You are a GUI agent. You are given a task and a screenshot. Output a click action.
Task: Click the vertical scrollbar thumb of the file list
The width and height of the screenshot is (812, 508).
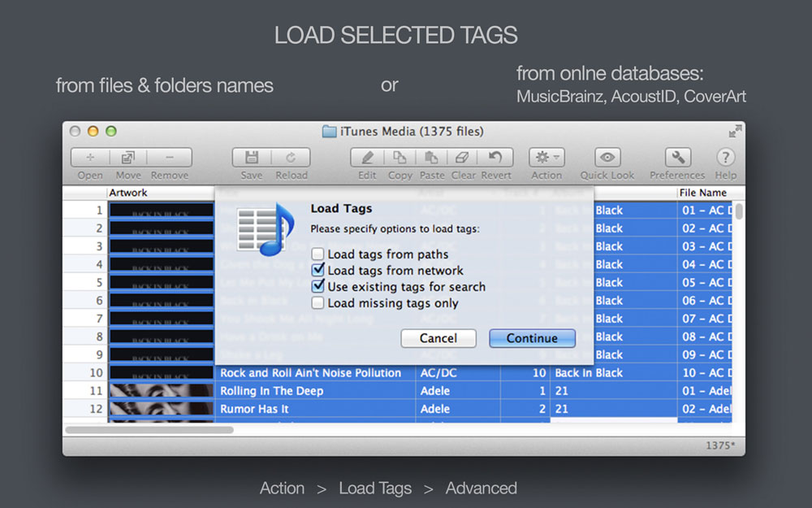click(x=739, y=211)
